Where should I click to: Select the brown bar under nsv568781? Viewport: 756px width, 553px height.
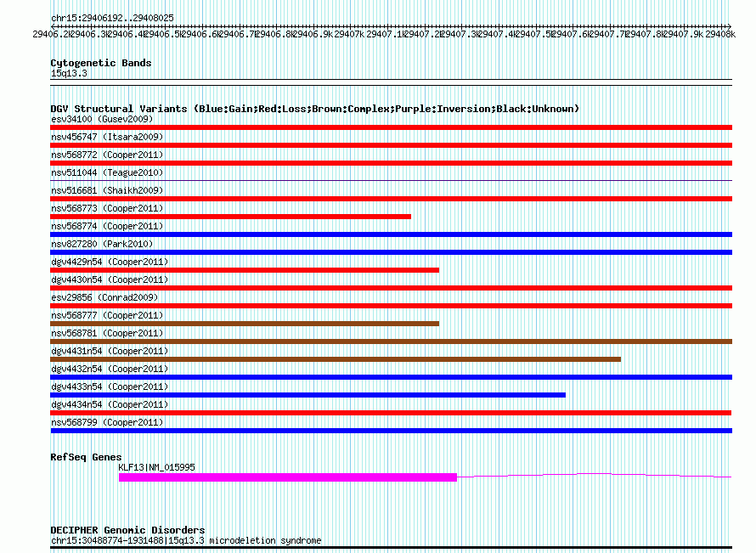[391, 341]
